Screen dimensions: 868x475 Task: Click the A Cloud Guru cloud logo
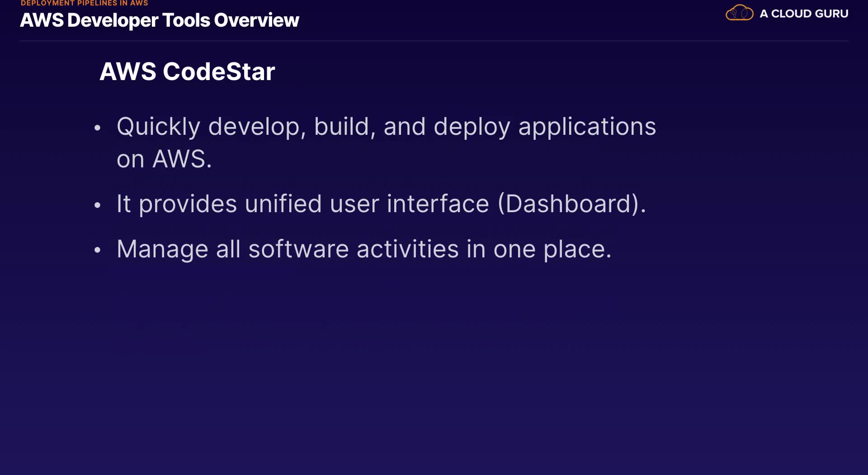click(739, 13)
